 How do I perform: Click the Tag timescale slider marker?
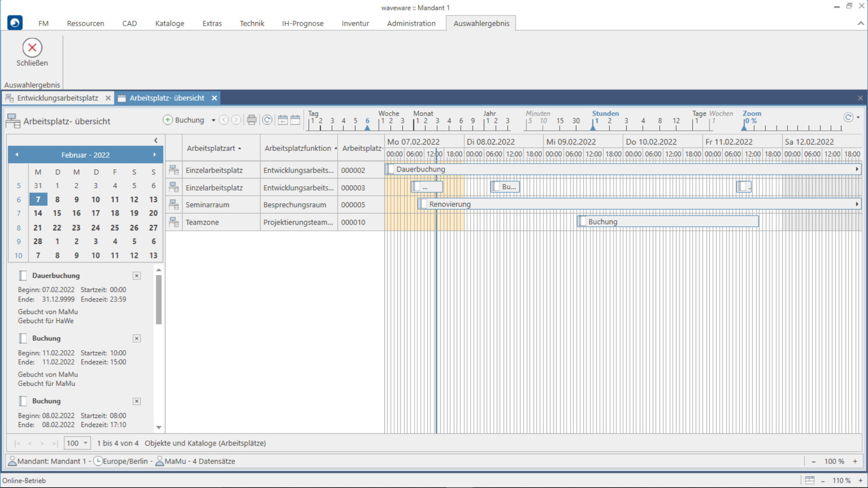367,128
